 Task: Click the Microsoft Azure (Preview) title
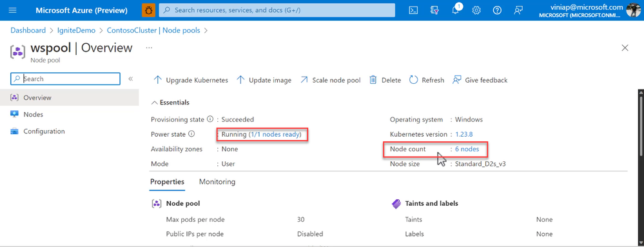pyautogui.click(x=82, y=10)
